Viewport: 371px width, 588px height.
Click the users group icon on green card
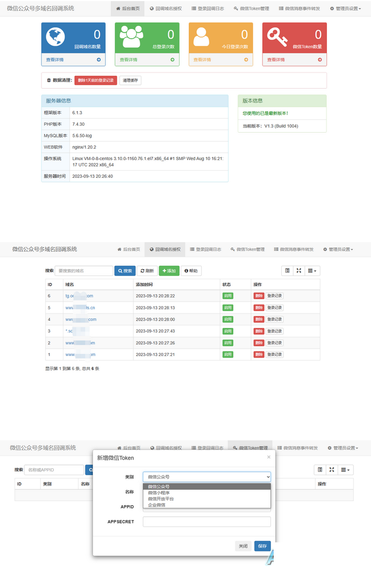pyautogui.click(x=131, y=37)
